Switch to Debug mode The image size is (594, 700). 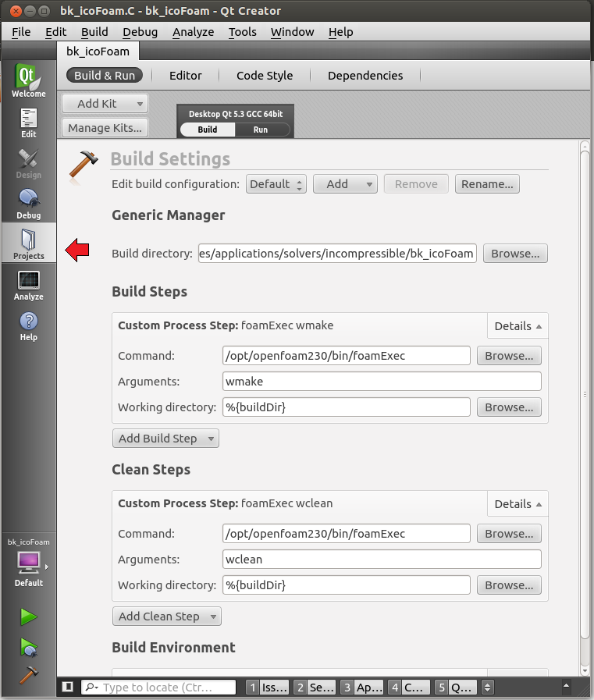[x=29, y=204]
